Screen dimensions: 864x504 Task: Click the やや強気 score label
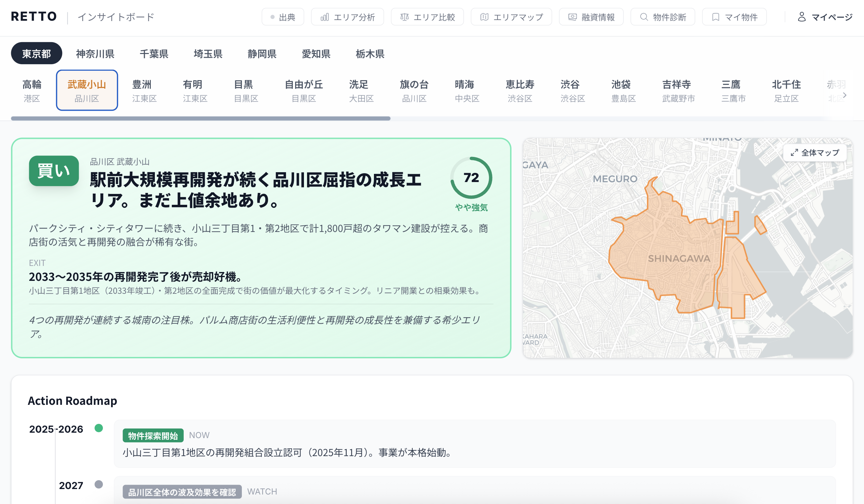(x=471, y=208)
